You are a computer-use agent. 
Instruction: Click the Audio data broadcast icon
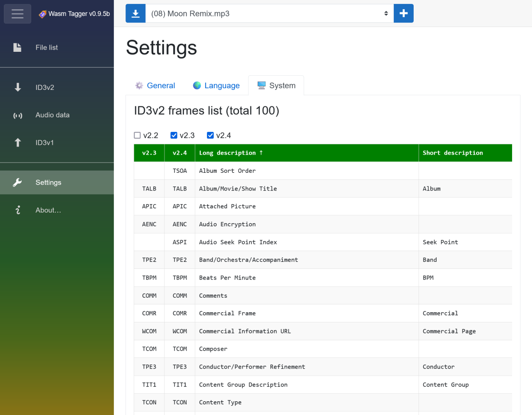tap(18, 115)
